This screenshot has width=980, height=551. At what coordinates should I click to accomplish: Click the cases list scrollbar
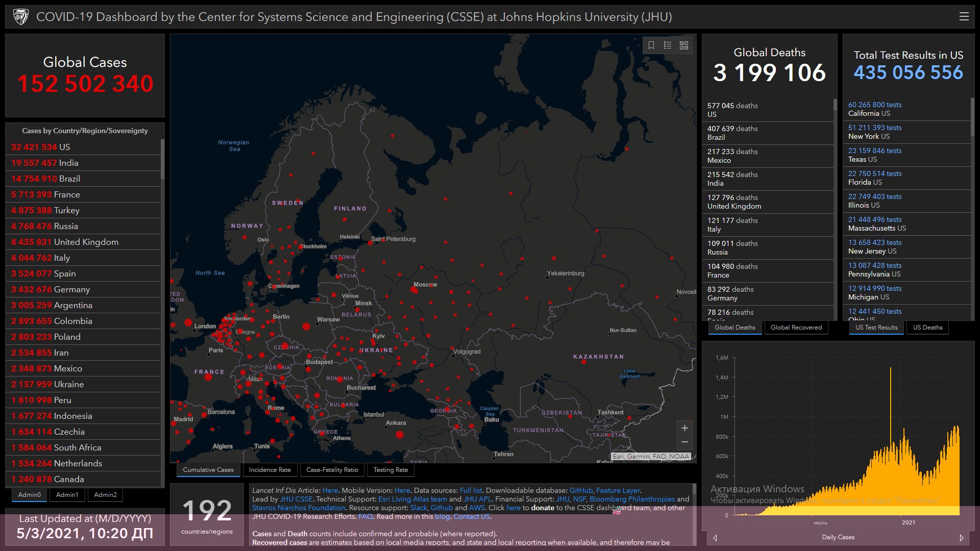pyautogui.click(x=162, y=159)
